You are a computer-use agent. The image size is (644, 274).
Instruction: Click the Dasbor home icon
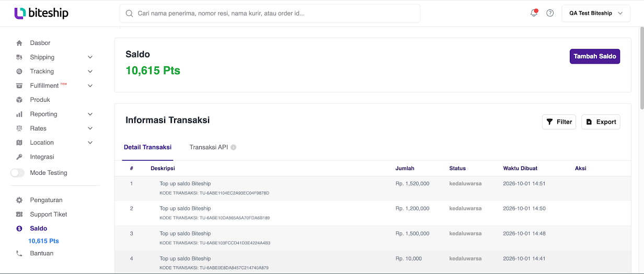(19, 43)
